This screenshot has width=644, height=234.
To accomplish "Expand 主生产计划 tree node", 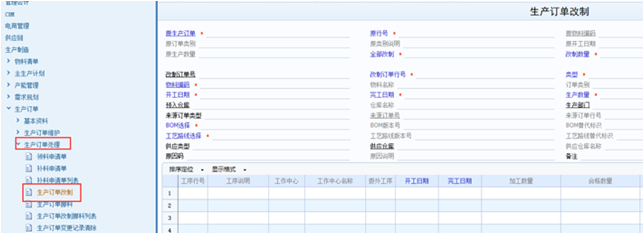I will click(9, 73).
